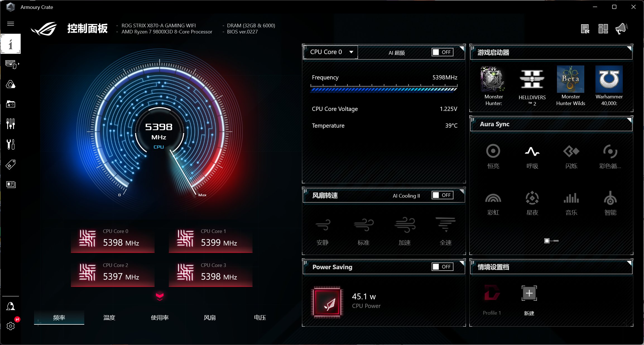Switch to the 频率 frequency tab
The width and height of the screenshot is (644, 345).
(59, 317)
